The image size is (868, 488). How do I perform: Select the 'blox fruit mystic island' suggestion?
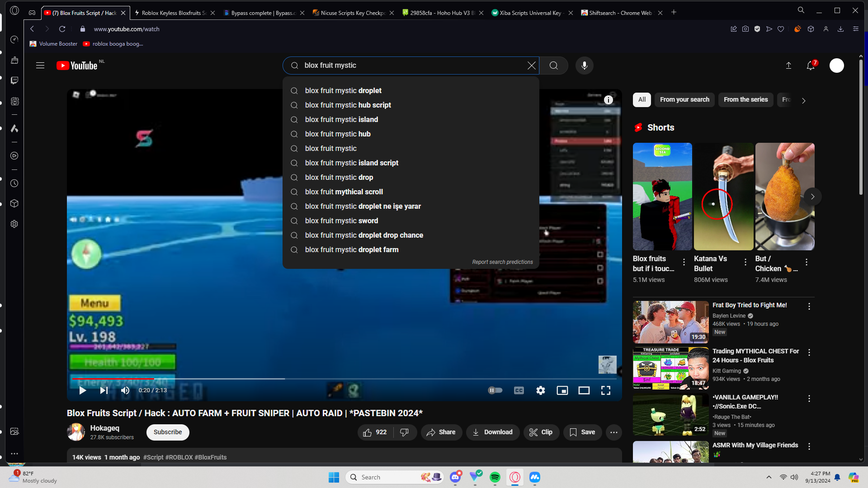click(411, 120)
